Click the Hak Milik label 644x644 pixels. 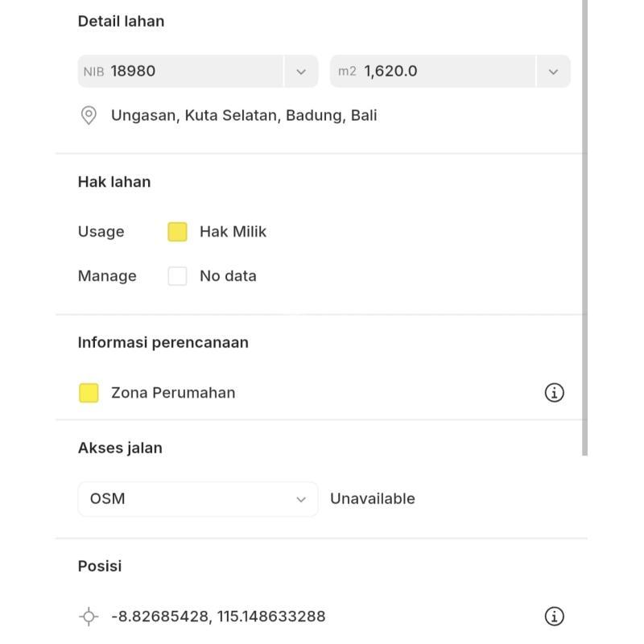233,232
